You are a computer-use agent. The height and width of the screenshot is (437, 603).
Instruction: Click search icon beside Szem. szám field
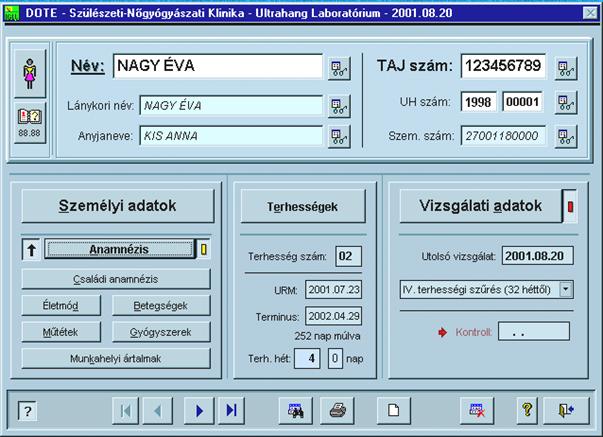pyautogui.click(x=566, y=137)
